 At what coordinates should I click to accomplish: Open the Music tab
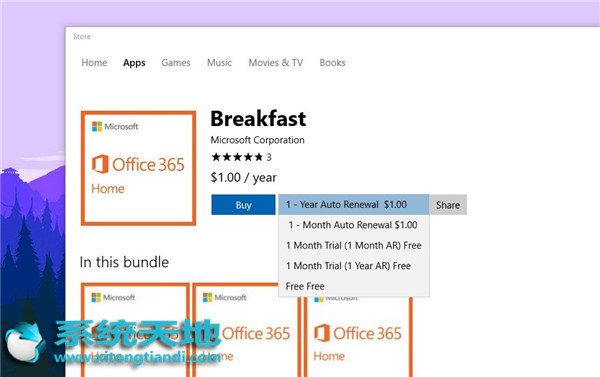(x=219, y=63)
